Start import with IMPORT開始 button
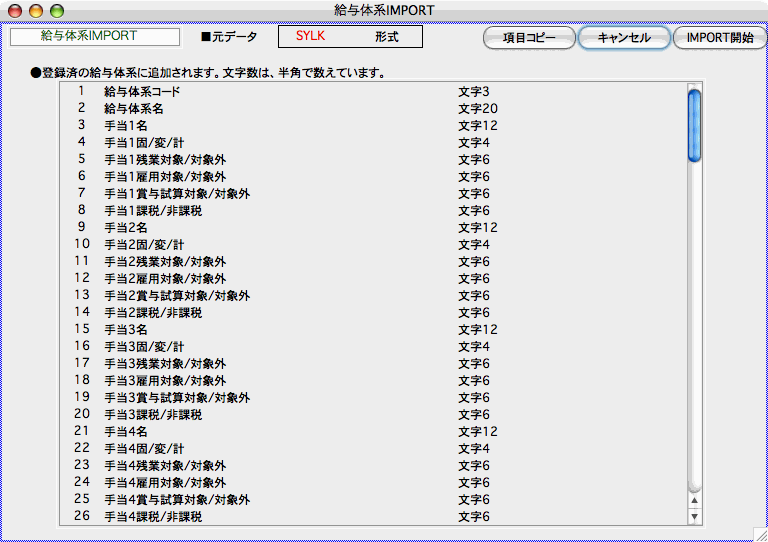768x542 pixels. 720,38
